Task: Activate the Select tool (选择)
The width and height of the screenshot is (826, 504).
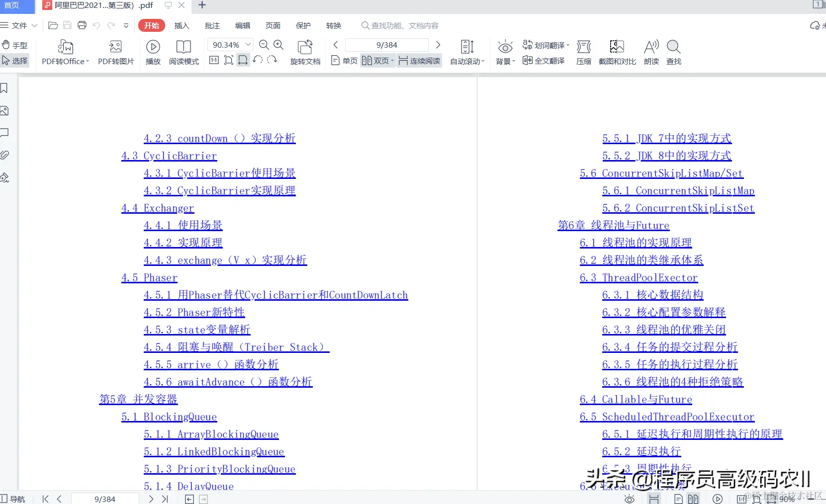Action: [14, 61]
